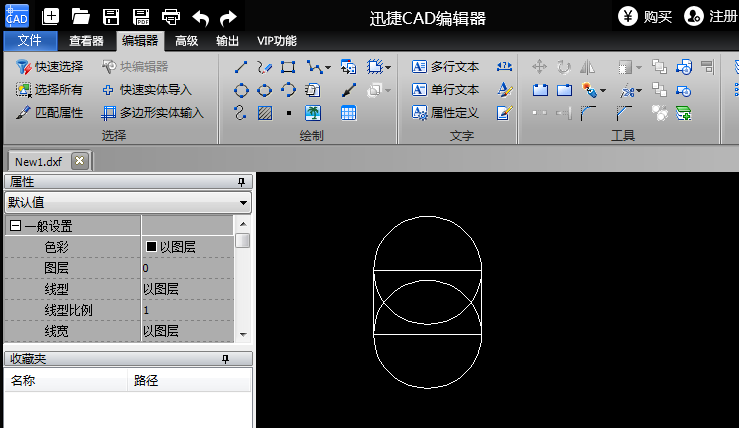The height and width of the screenshot is (428, 739).
Task: Click the 快速选择 button
Action: click(50, 67)
